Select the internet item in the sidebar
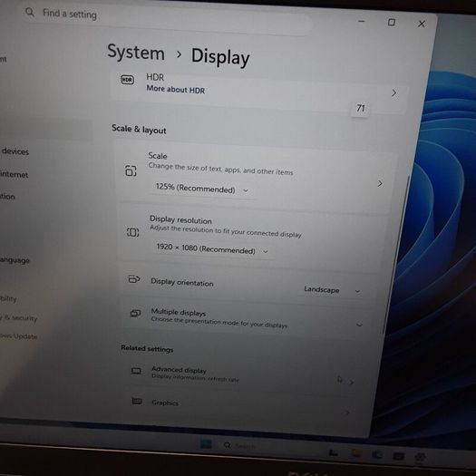This screenshot has width=476, height=476. (x=14, y=174)
